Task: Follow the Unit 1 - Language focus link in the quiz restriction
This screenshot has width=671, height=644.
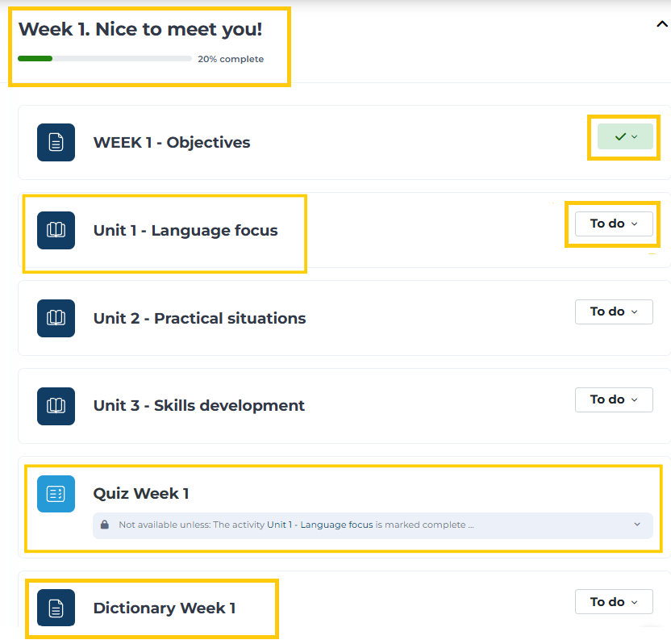Action: (320, 525)
